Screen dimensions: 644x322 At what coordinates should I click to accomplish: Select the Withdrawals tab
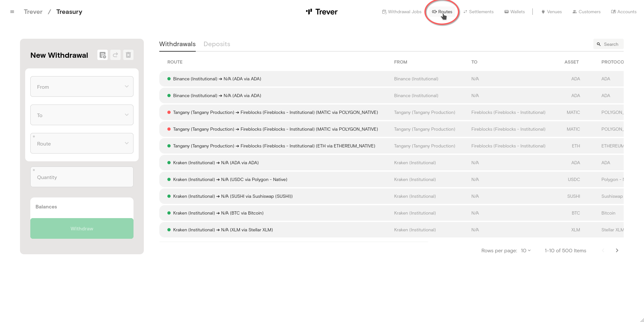(177, 44)
